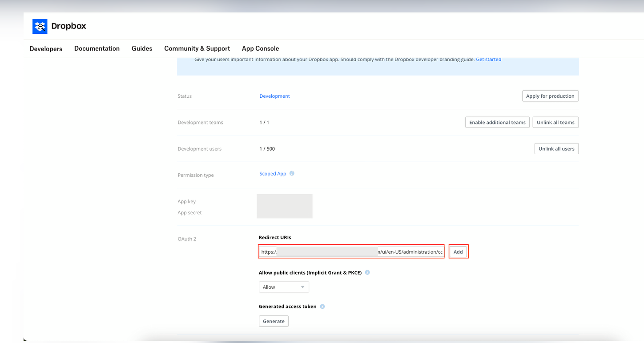Click info icon next to Generated access token

point(322,307)
